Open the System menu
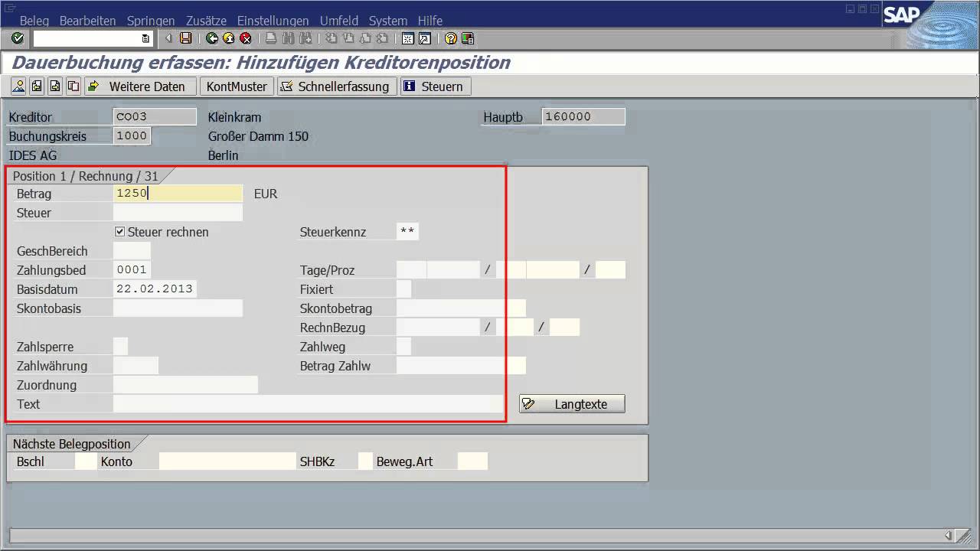 pyautogui.click(x=388, y=21)
